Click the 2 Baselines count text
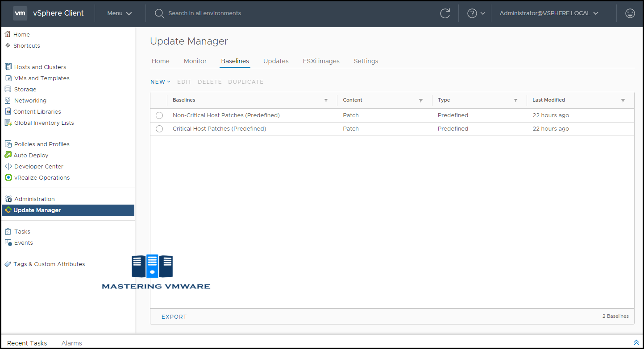 (x=615, y=316)
